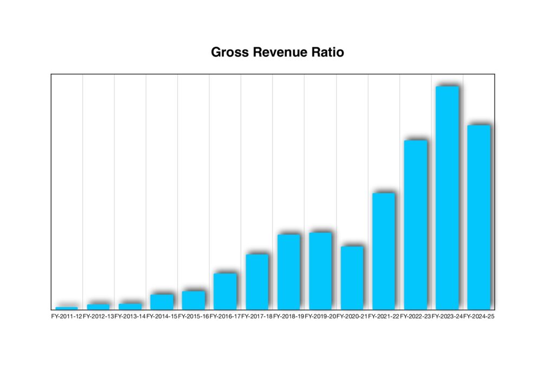This screenshot has width=555, height=392.
Task: Click the bar for FY-2014-15
Action: coord(162,301)
